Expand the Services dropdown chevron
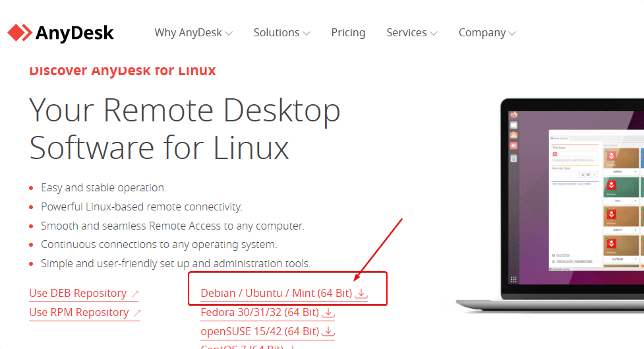 434,33
